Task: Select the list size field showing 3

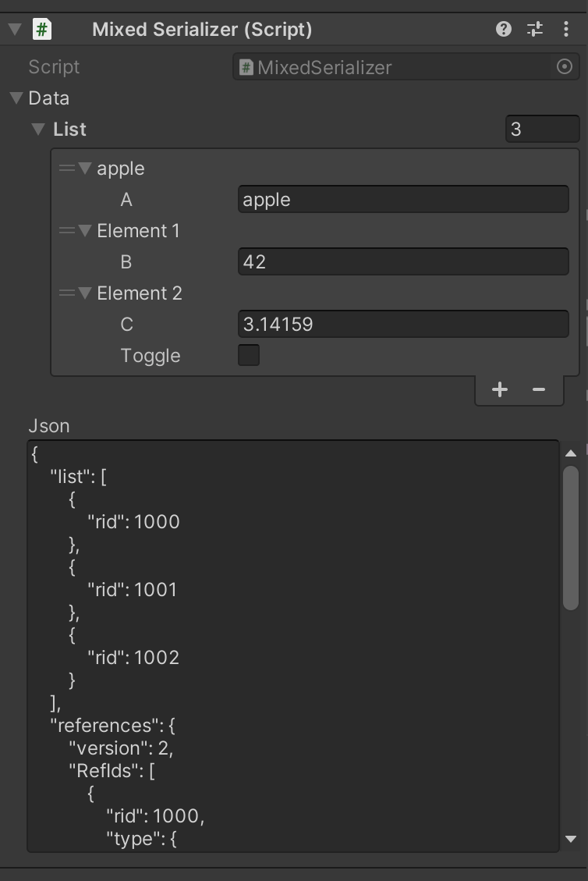Action: click(542, 129)
